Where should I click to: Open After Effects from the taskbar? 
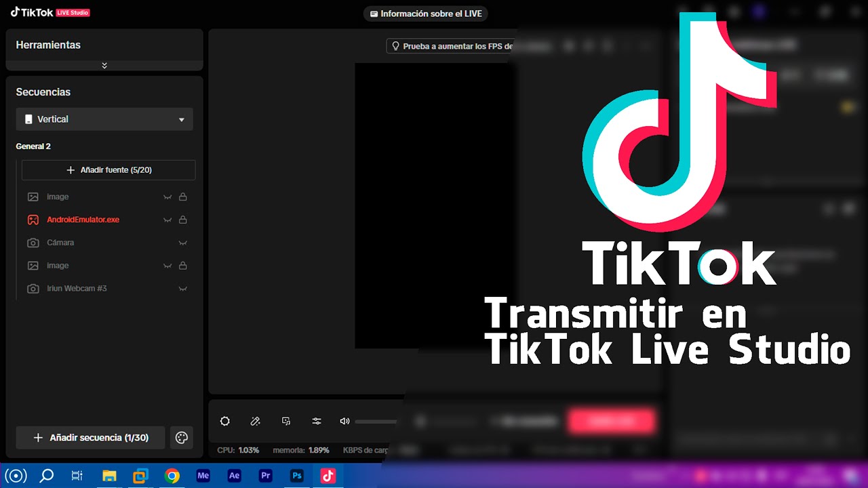coord(234,476)
